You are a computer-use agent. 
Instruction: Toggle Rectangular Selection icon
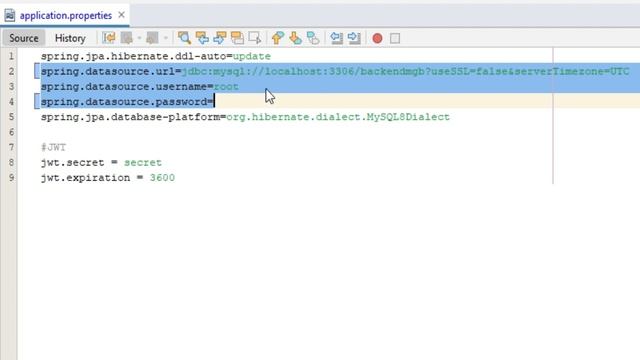(255, 38)
